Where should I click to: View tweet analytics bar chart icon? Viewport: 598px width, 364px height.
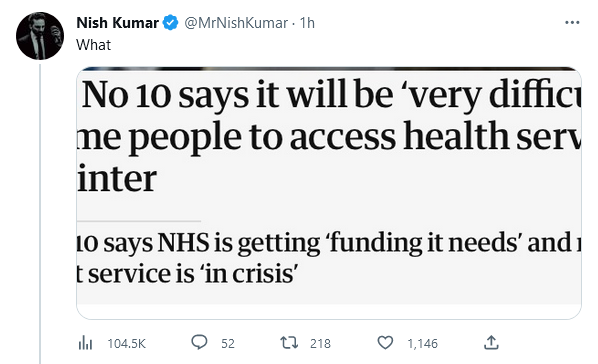click(x=85, y=343)
